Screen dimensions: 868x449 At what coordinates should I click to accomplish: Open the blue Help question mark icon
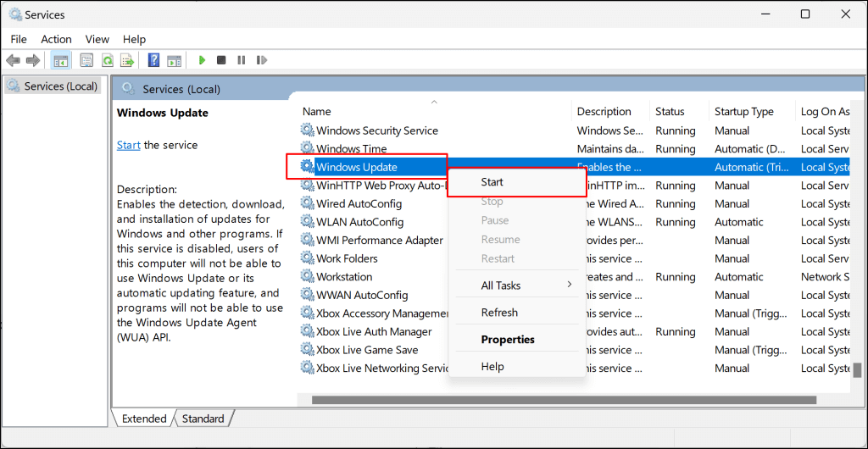click(x=153, y=60)
